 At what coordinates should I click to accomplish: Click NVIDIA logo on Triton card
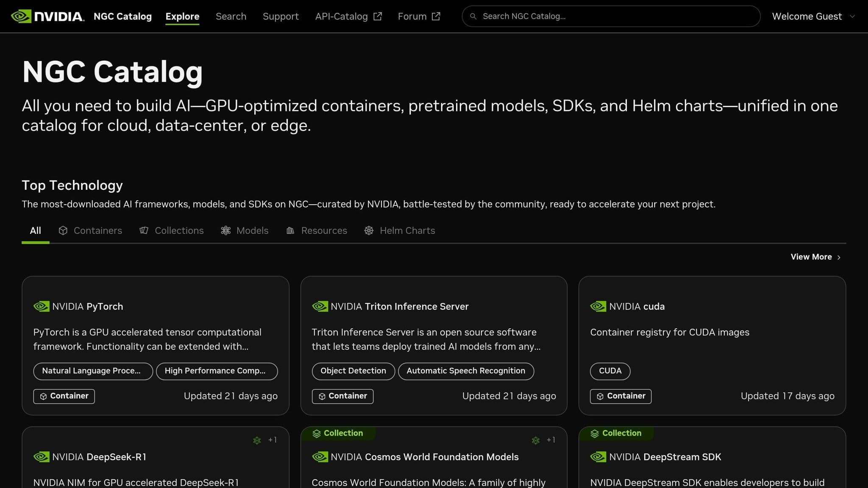click(x=320, y=306)
